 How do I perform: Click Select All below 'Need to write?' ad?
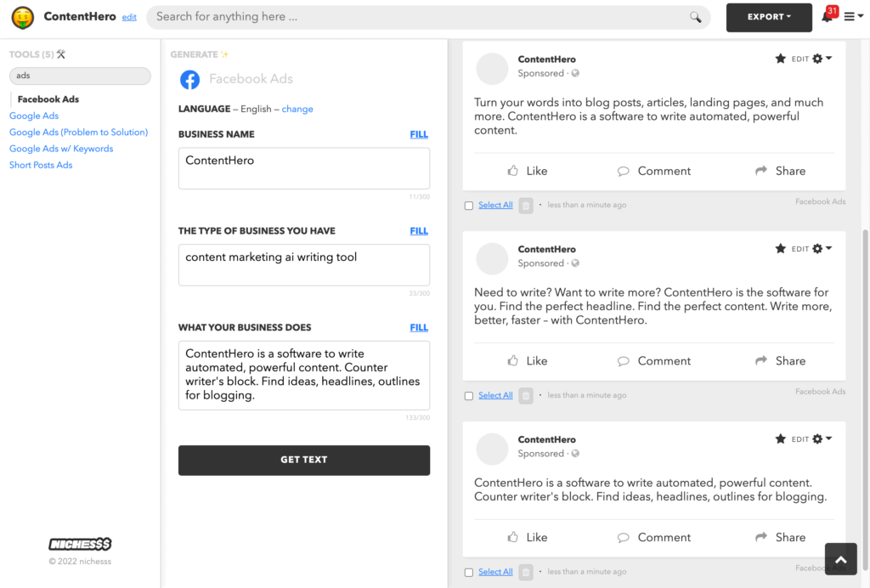495,395
